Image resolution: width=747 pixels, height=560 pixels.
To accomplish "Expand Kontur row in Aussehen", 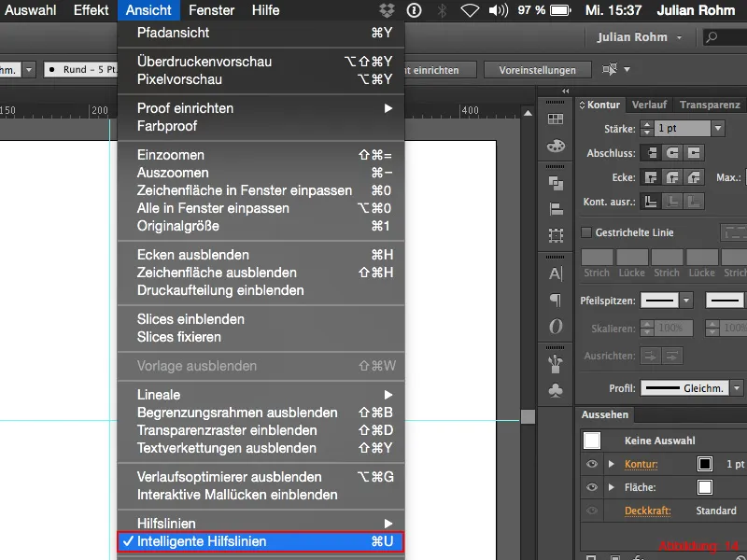I will pyautogui.click(x=612, y=464).
